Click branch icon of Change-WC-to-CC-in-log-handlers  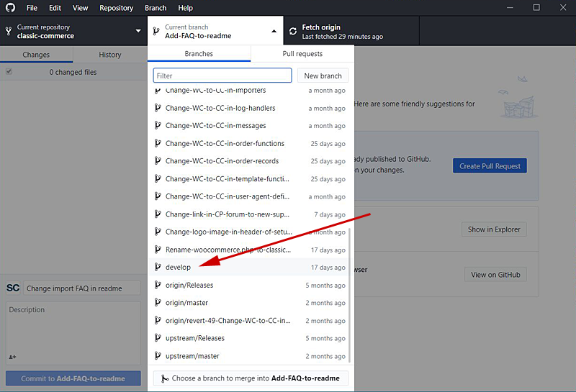point(158,108)
